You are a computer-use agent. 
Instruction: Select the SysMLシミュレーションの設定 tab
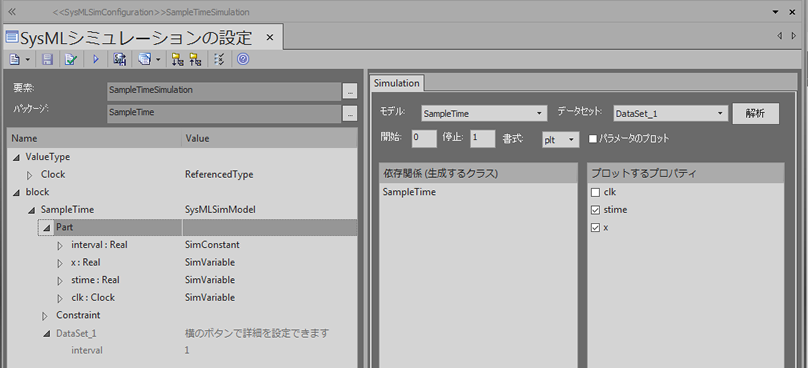pos(135,38)
